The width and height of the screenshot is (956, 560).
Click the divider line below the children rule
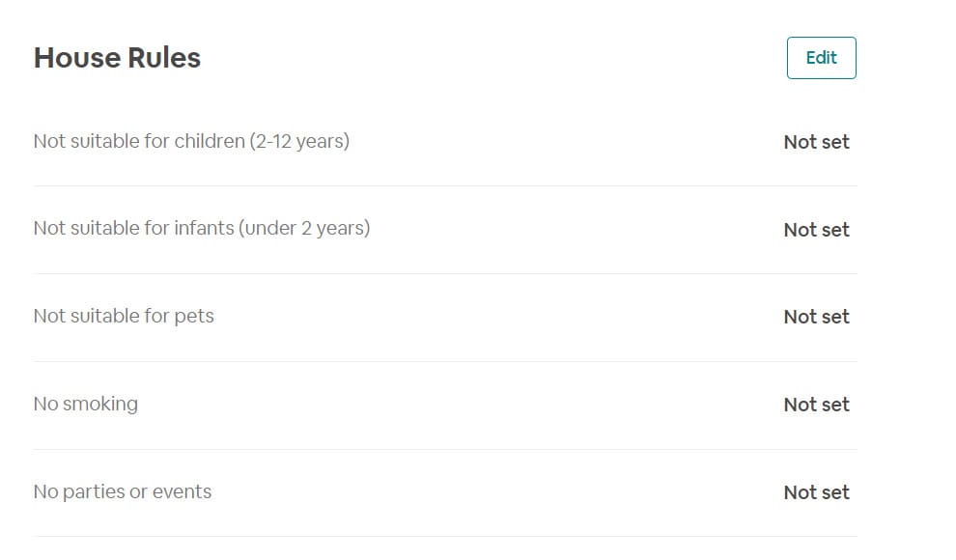tap(444, 185)
